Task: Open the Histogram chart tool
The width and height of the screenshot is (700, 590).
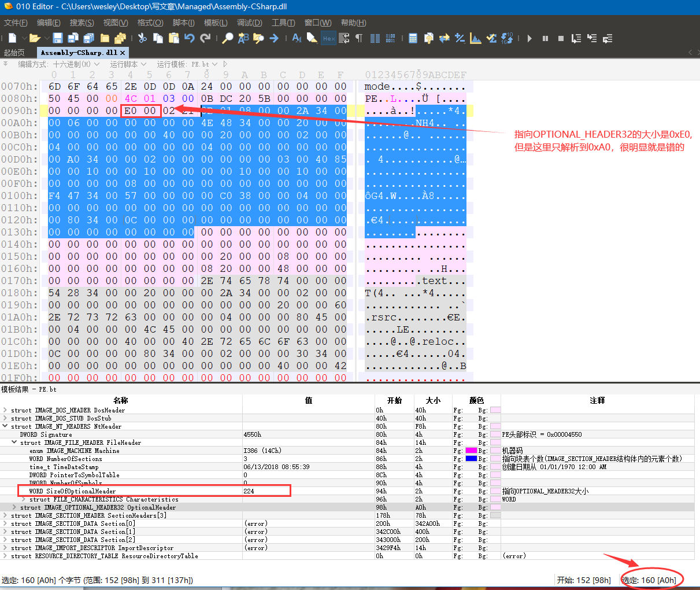Action: coord(476,38)
